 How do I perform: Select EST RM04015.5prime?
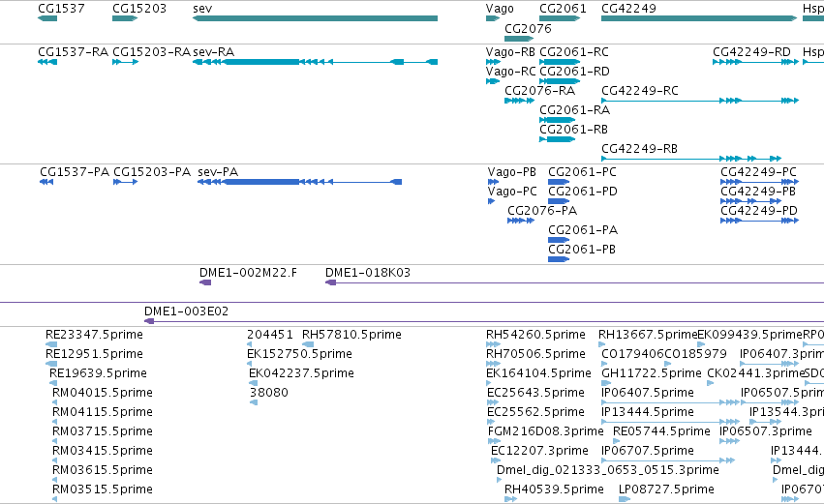point(54,402)
